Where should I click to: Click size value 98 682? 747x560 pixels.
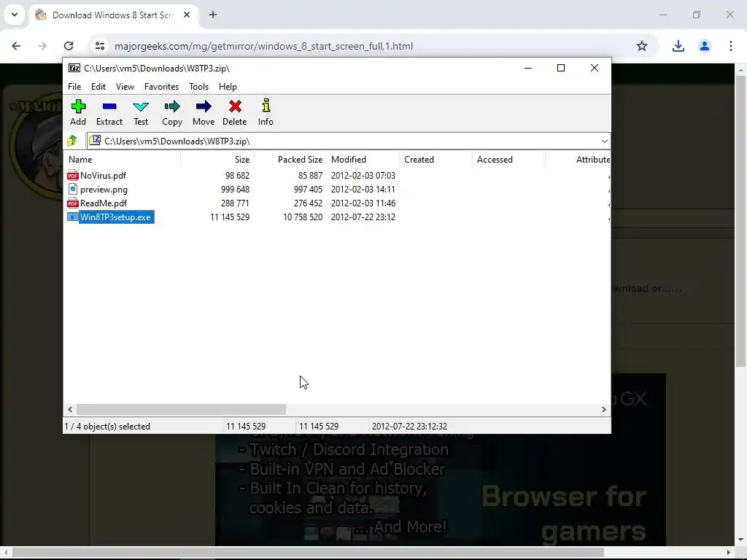tap(237, 176)
